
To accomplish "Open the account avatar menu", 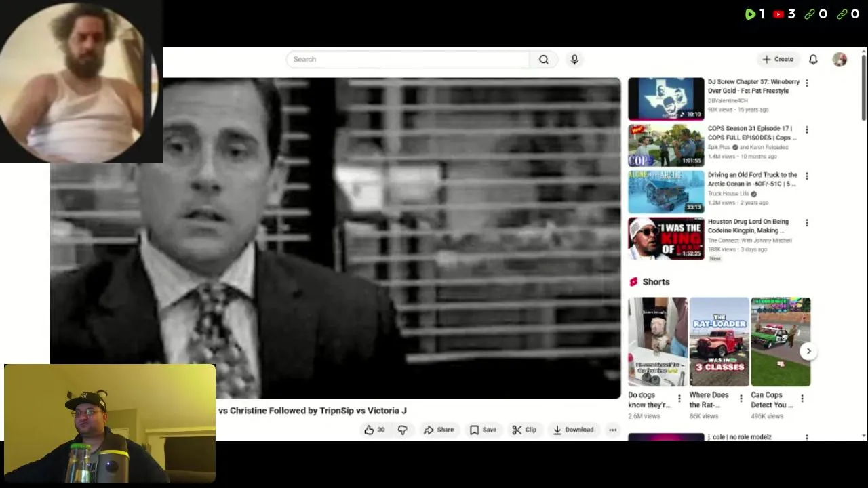I will click(x=840, y=60).
